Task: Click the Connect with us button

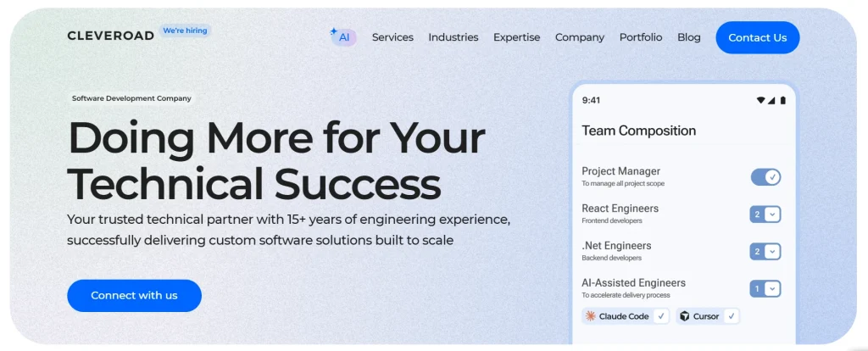Action: click(x=134, y=296)
